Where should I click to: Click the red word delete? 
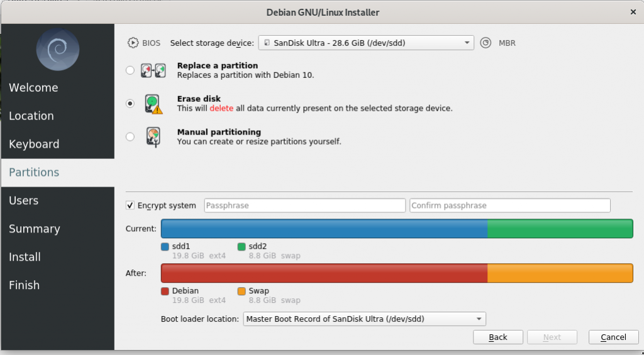221,108
